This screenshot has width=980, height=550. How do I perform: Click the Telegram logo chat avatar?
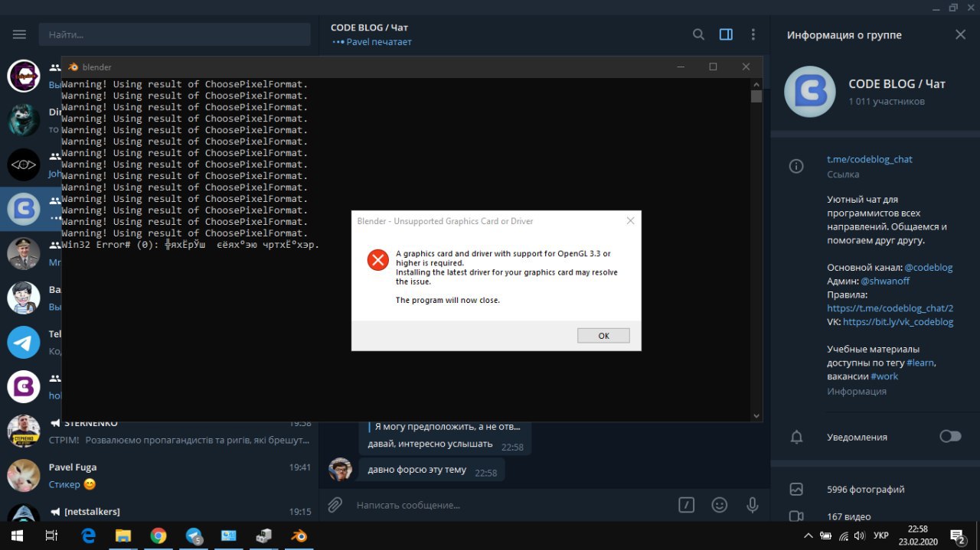(x=24, y=342)
